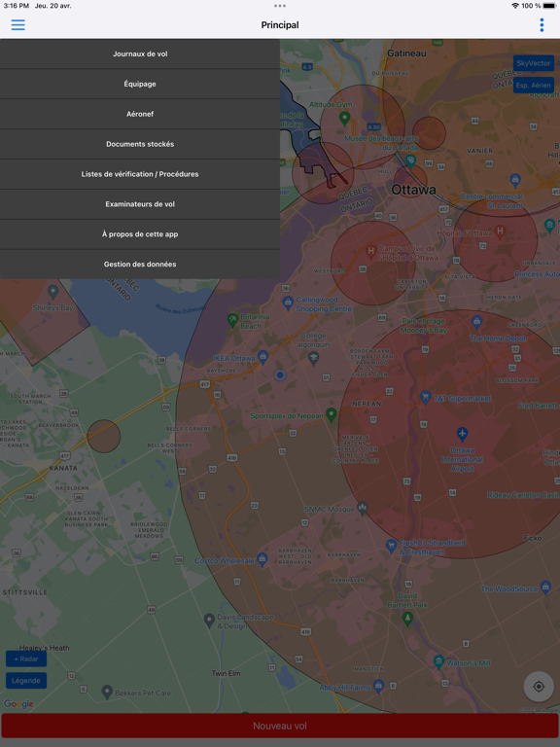
Task: Tap the Wi-Fi status icon
Action: click(514, 6)
